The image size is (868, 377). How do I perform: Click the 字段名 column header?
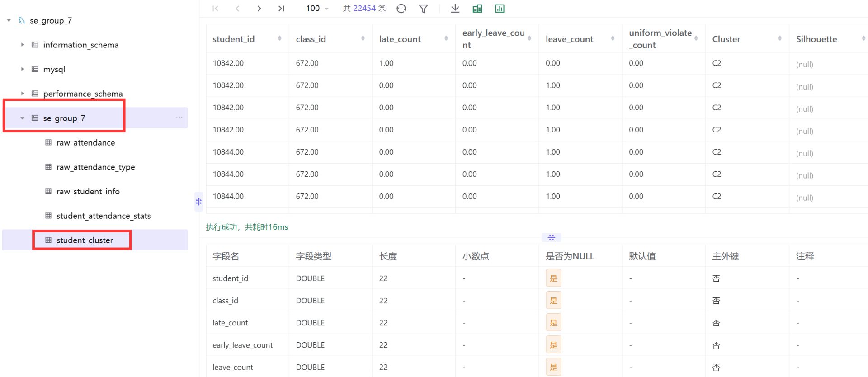(226, 256)
